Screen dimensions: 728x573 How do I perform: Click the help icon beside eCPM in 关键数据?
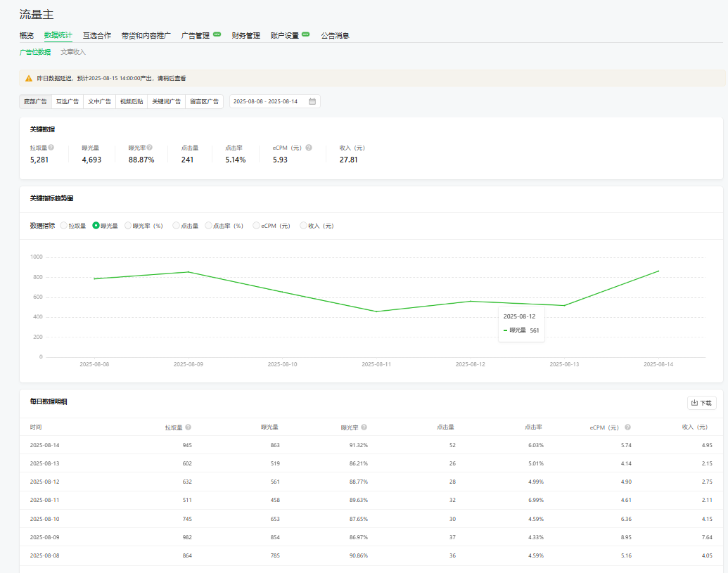[309, 148]
